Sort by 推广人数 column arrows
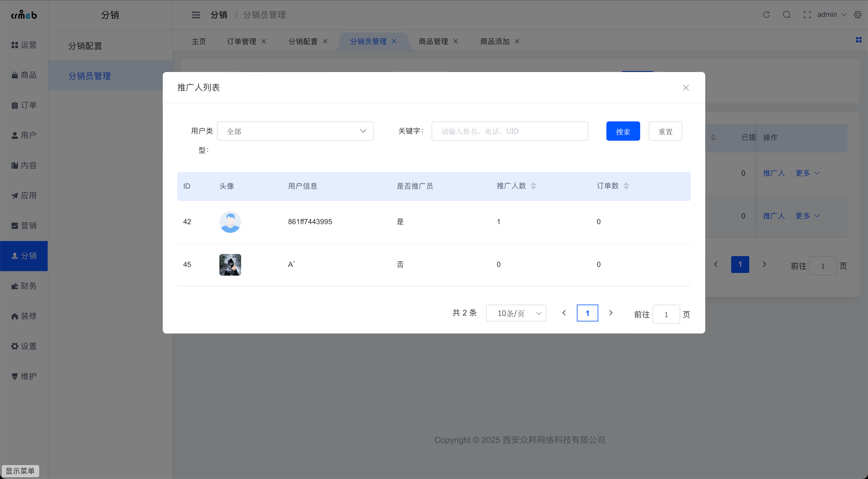Image resolution: width=868 pixels, height=479 pixels. pyautogui.click(x=533, y=186)
